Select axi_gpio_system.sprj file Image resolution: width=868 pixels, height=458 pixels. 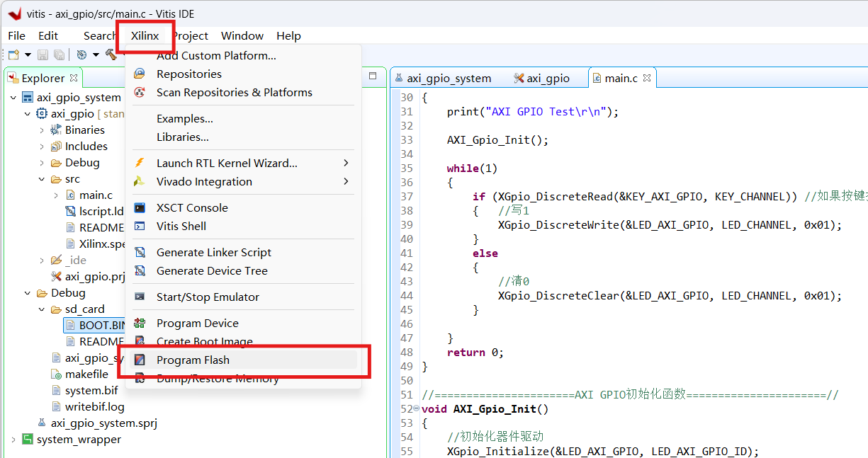pyautogui.click(x=103, y=423)
